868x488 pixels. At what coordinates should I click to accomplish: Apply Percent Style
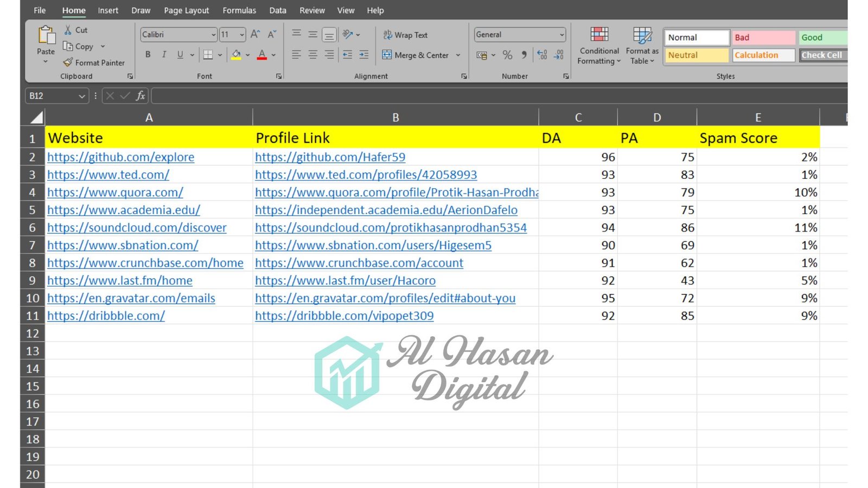click(507, 55)
